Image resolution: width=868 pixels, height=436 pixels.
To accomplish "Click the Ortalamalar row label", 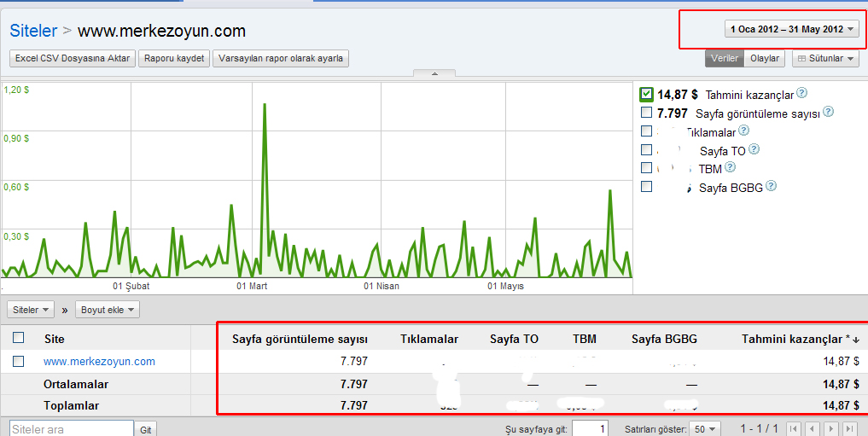I will pos(76,384).
